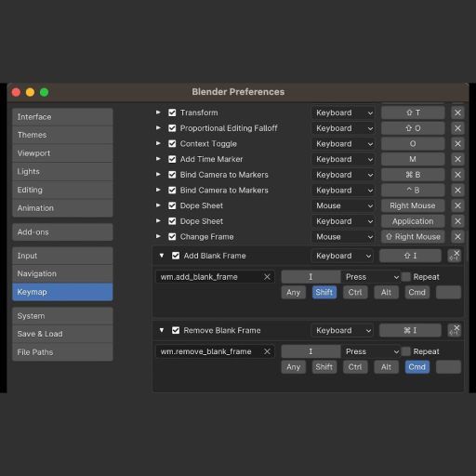This screenshot has width=476, height=476.
Task: Open the Interface preferences section
Action: 62,117
